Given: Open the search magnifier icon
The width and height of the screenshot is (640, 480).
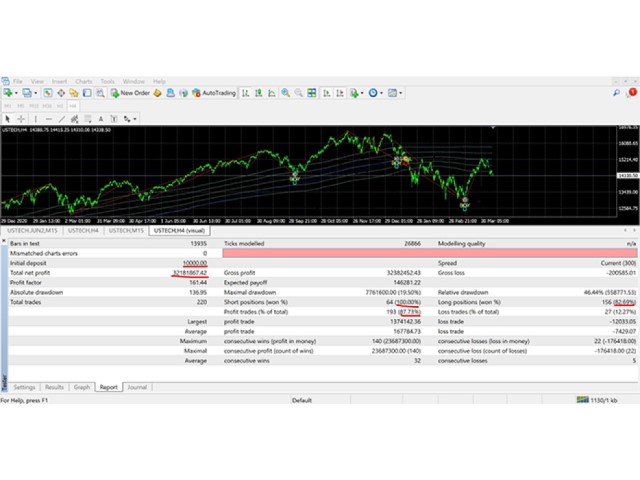Looking at the screenshot, I should (616, 93).
